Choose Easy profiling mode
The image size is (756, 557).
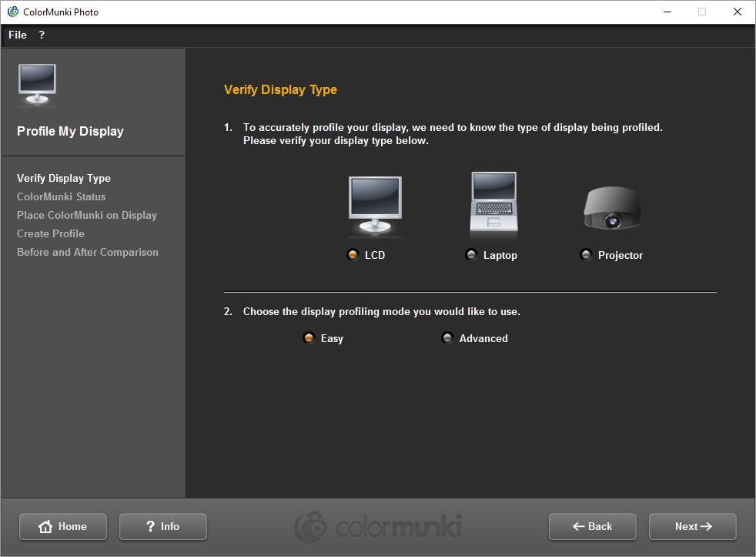tap(309, 338)
